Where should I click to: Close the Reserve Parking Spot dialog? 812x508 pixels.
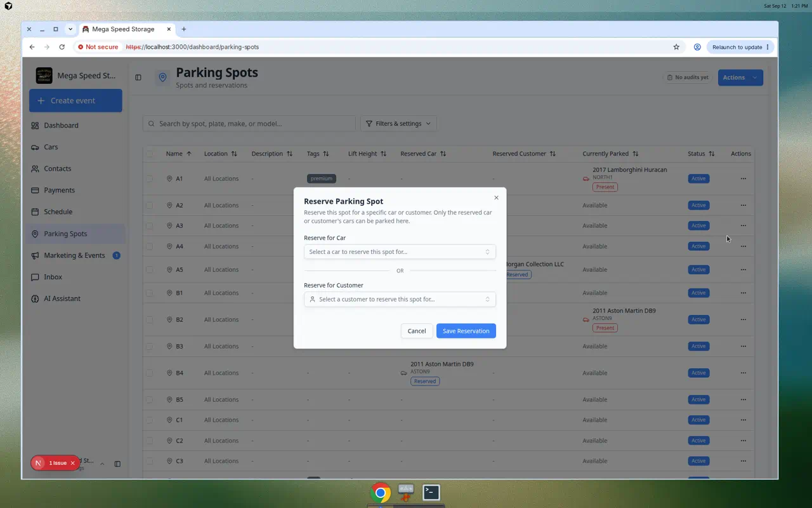(496, 197)
